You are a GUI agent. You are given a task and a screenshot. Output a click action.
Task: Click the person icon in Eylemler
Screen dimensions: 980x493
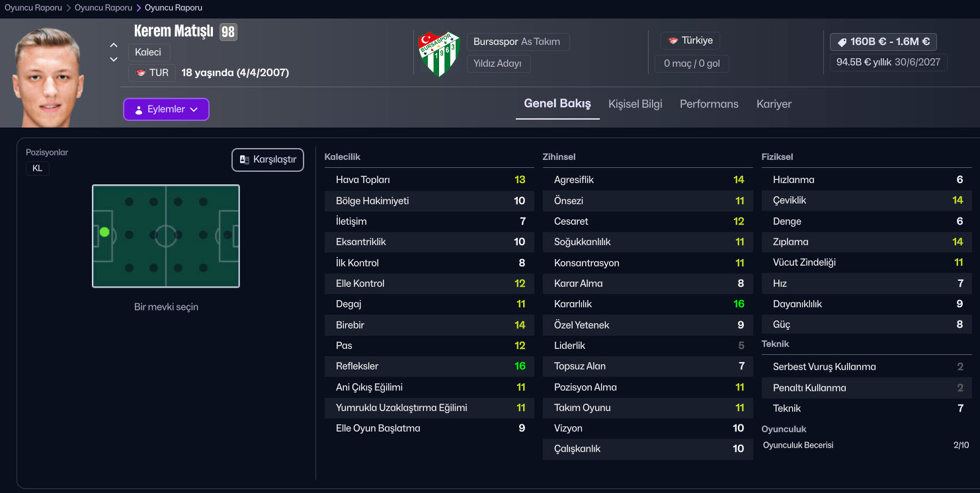point(138,110)
